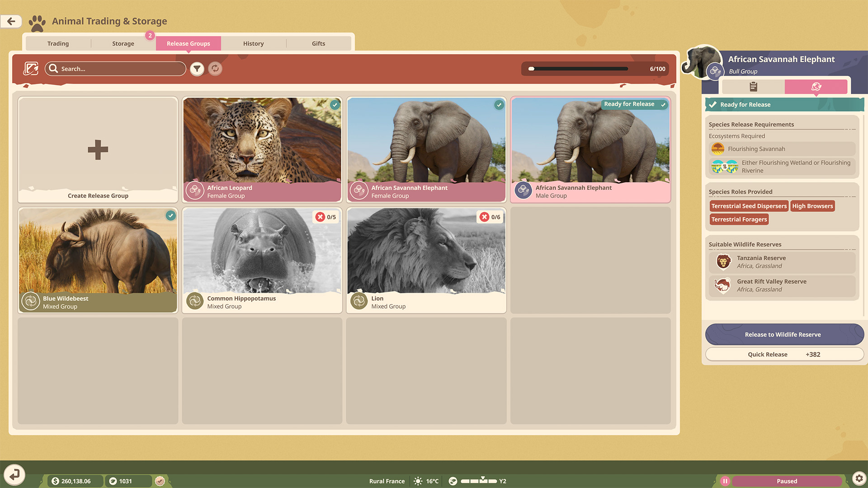The height and width of the screenshot is (488, 868).
Task: Select the African Leopard Female Group card
Action: 262,150
